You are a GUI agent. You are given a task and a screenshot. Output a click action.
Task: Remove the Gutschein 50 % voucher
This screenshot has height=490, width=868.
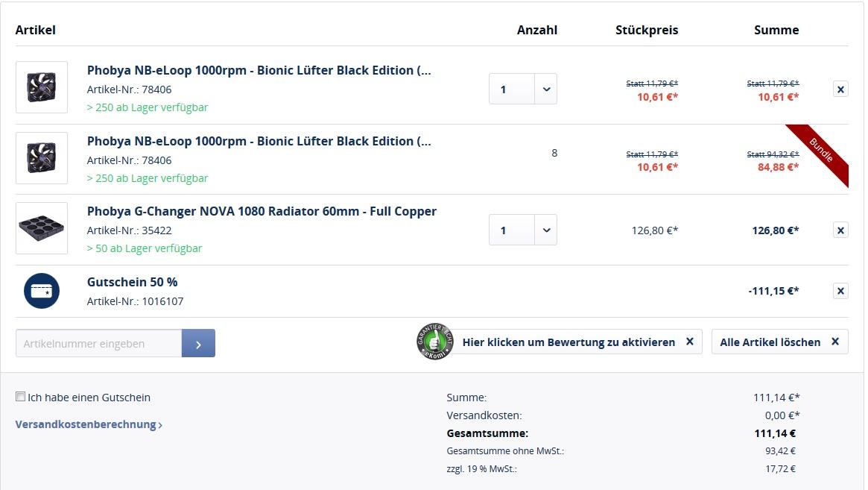click(840, 291)
